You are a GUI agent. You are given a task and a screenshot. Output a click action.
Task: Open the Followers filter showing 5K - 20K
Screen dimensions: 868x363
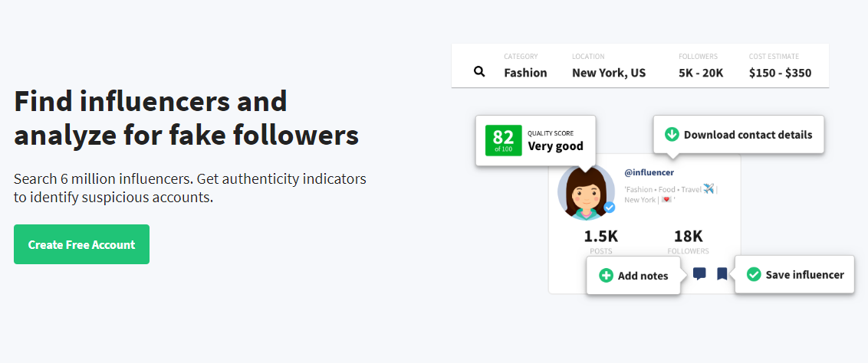tap(701, 66)
